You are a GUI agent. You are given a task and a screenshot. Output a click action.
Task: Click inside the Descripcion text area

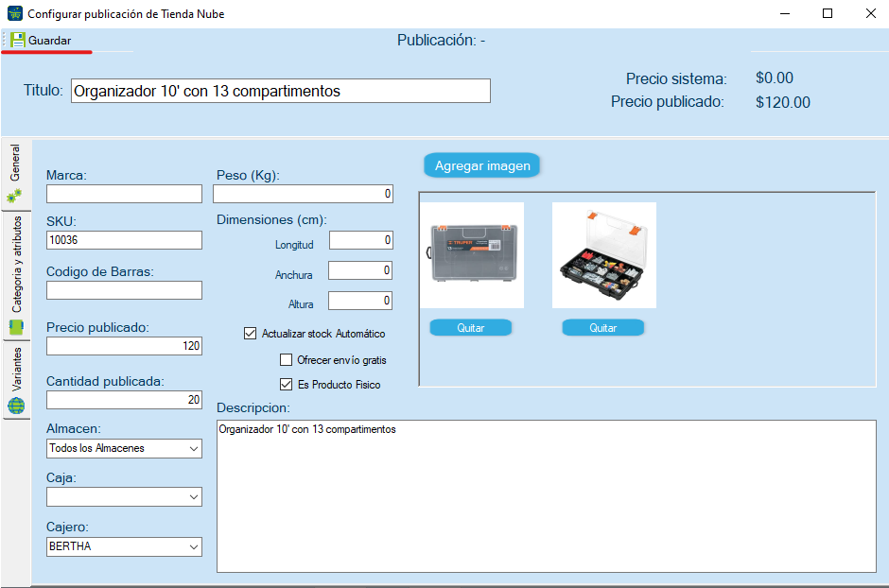(547, 496)
